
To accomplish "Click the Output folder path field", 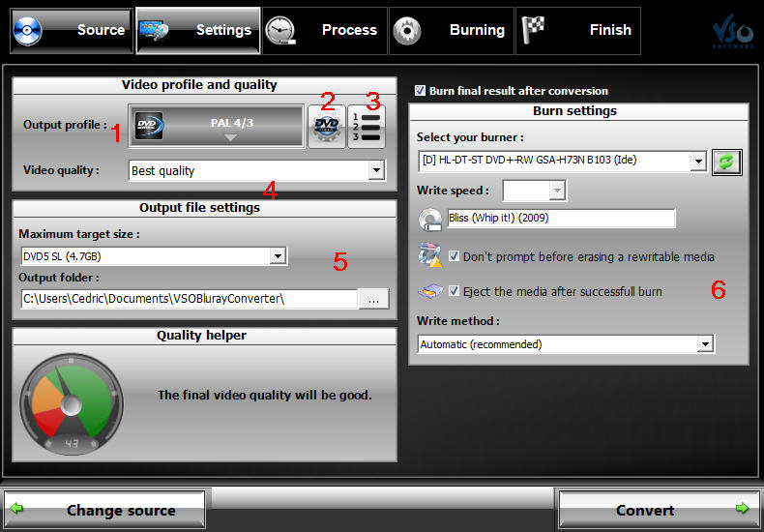I will (189, 299).
